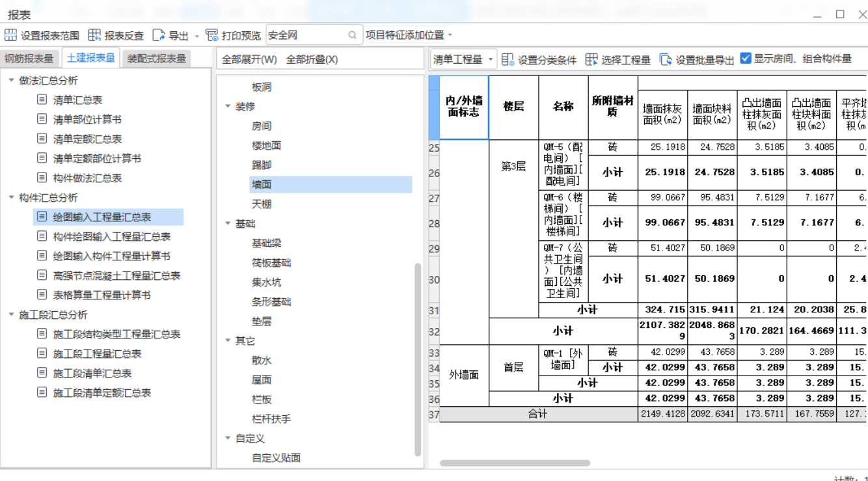Open 报表反查 from the toolbar
The width and height of the screenshot is (868, 481).
tap(116, 35)
